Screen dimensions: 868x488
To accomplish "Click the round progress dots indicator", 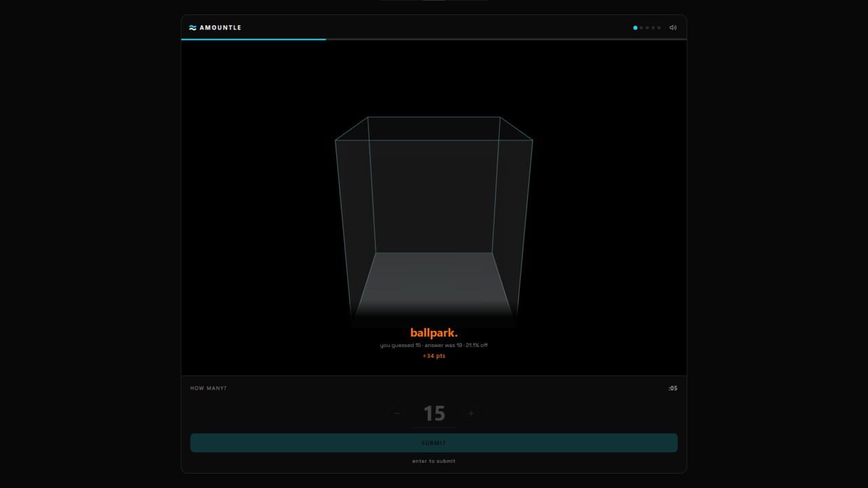I will [x=647, y=28].
